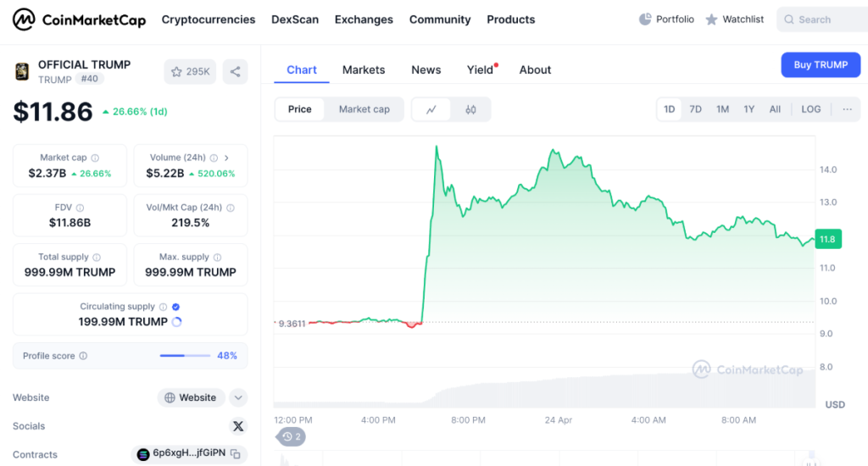This screenshot has height=466, width=868.
Task: Select the Price chart toggle
Action: point(299,109)
